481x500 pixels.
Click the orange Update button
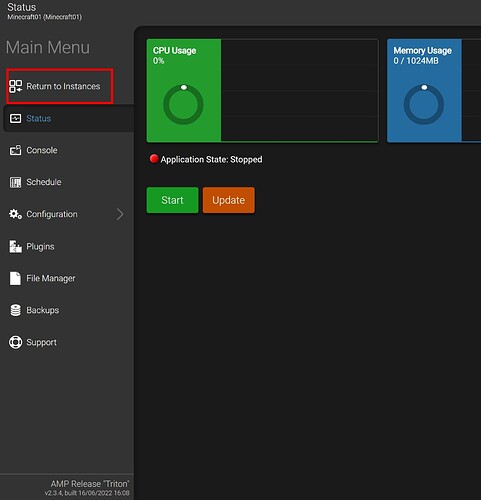point(229,200)
